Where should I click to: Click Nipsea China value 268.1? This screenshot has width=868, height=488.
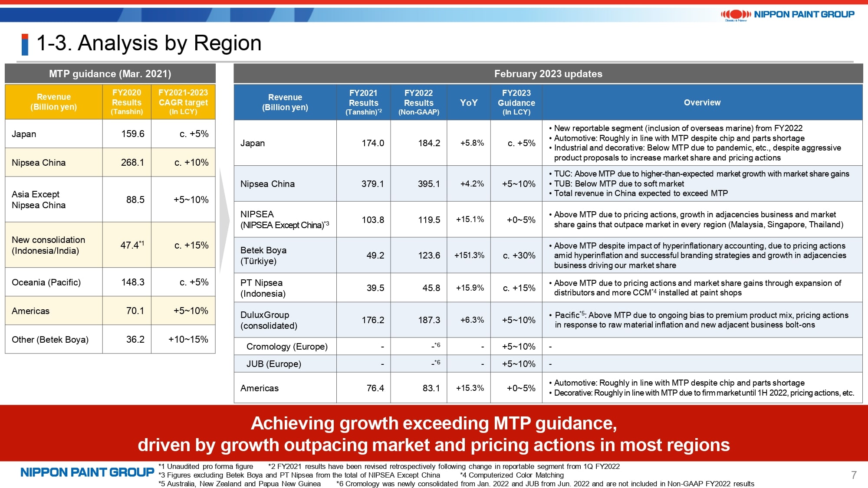pos(132,162)
